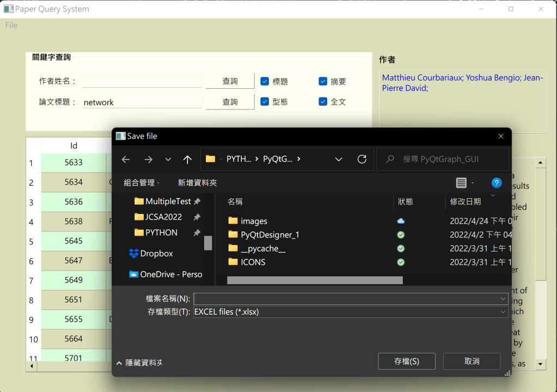Change the file view layout icon
Viewport: 557px width, 392px height.
click(x=462, y=183)
